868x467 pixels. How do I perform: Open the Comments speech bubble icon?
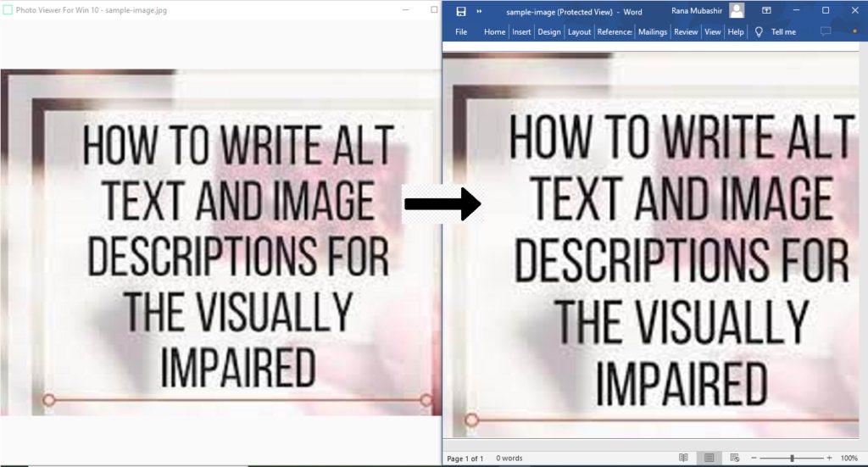826,32
